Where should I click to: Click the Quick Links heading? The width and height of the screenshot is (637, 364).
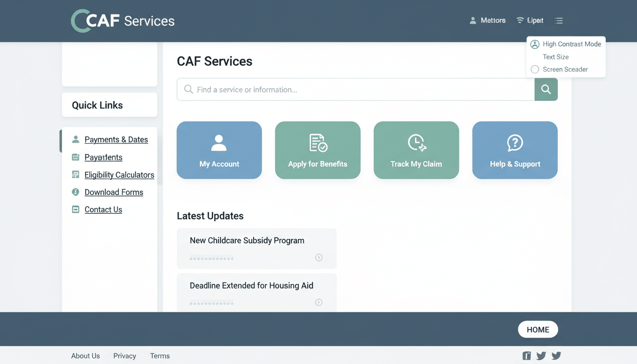(x=97, y=105)
